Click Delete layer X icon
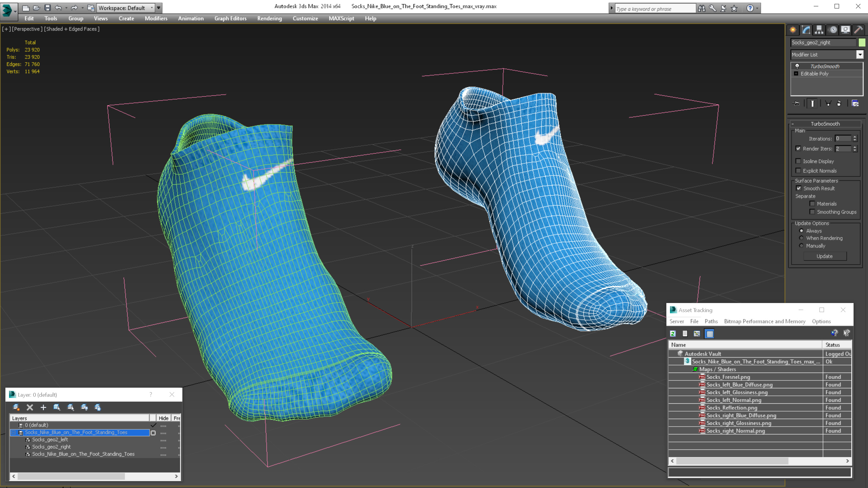 coord(30,408)
